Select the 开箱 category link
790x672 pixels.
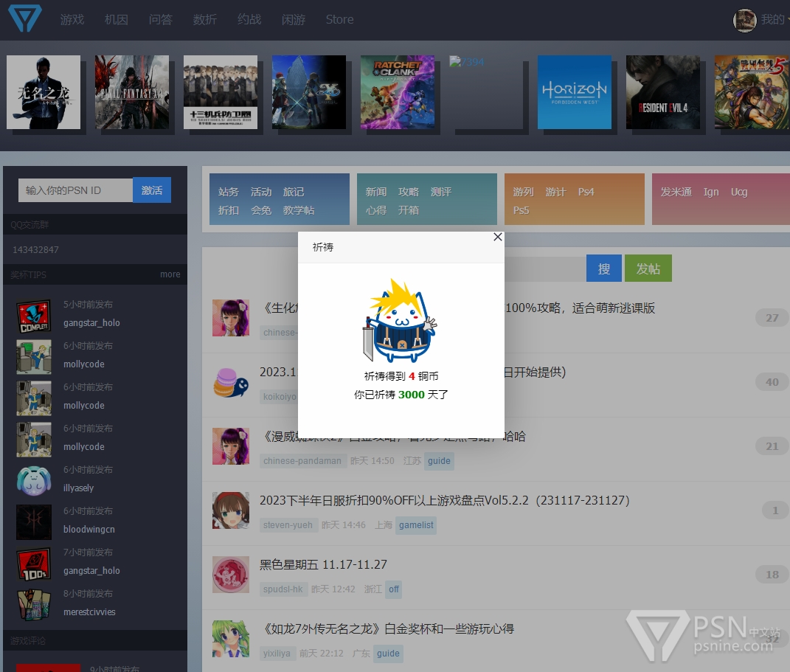(409, 210)
